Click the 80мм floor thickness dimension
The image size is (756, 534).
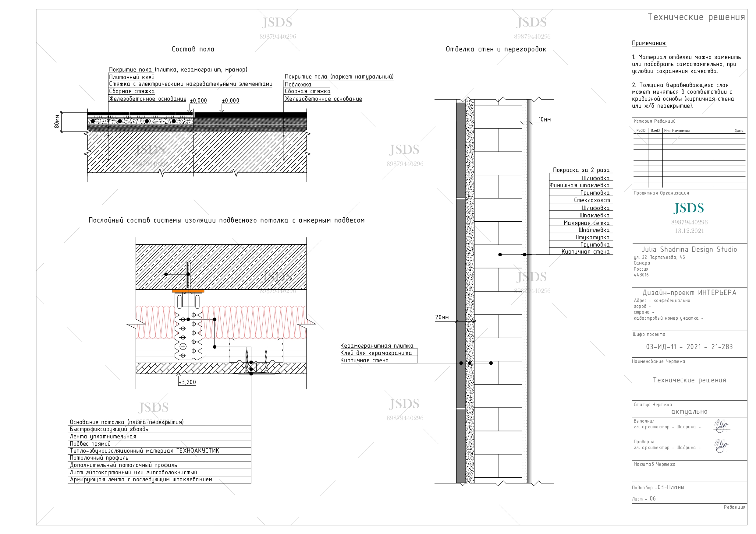click(57, 121)
